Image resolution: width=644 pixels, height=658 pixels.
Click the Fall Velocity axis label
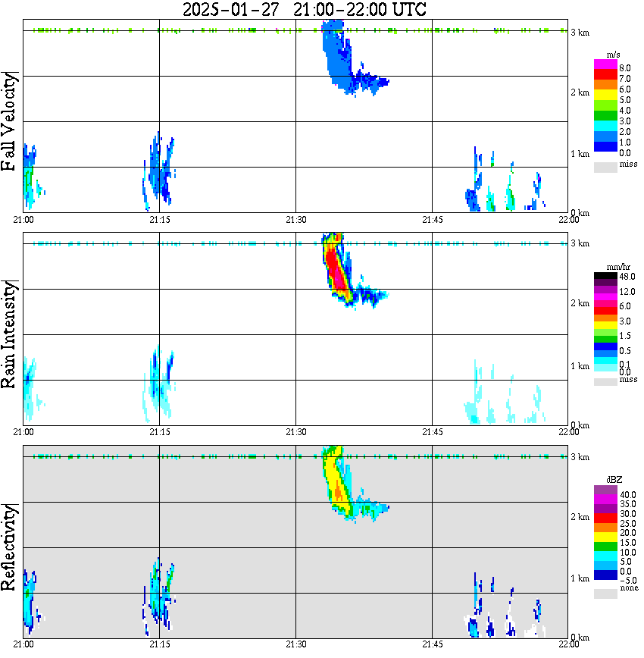[x=8, y=122]
